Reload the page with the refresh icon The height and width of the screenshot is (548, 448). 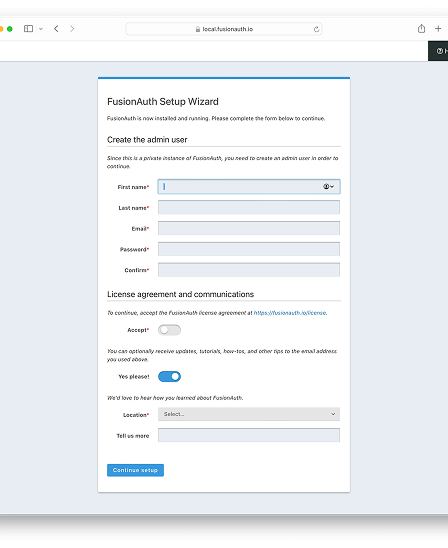click(316, 29)
